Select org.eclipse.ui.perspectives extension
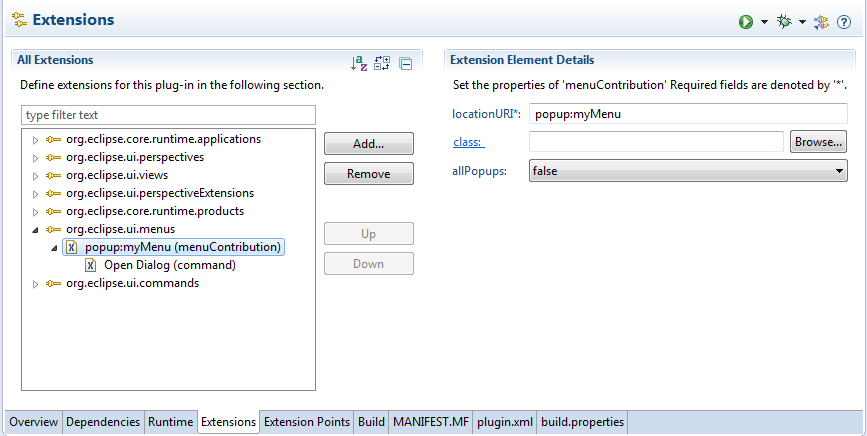Screen dimensions: 867x436 click(x=135, y=157)
